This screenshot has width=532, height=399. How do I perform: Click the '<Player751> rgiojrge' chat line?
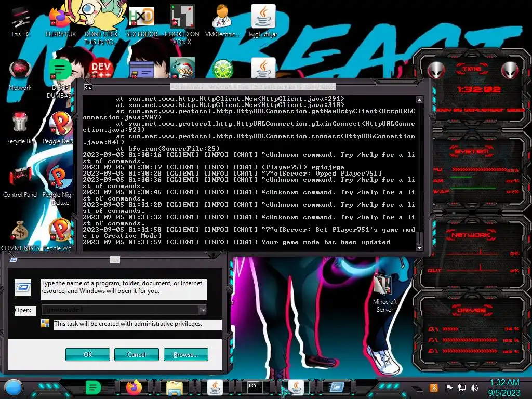click(x=214, y=167)
